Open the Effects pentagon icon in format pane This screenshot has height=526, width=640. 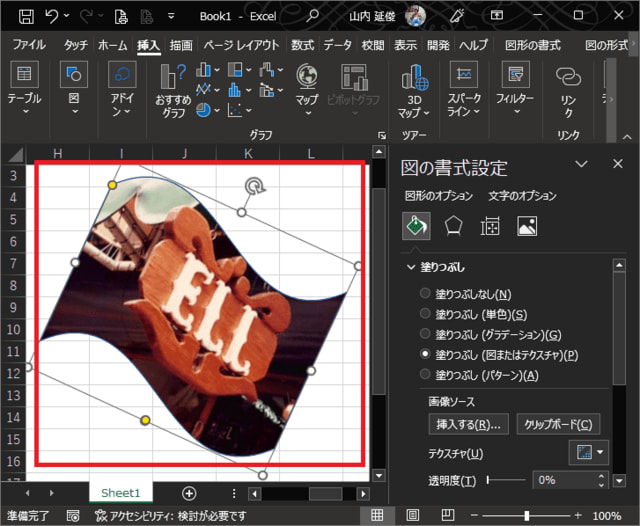coord(453,226)
